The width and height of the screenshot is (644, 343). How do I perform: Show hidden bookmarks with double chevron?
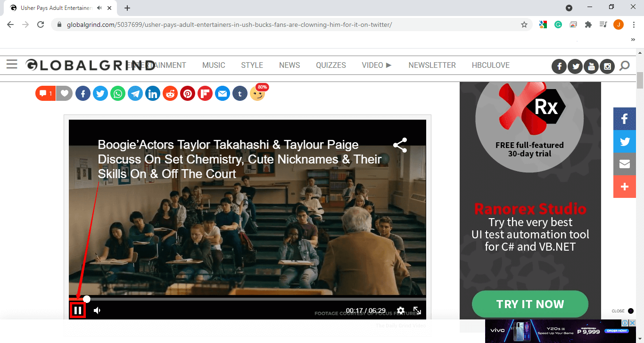(x=633, y=40)
